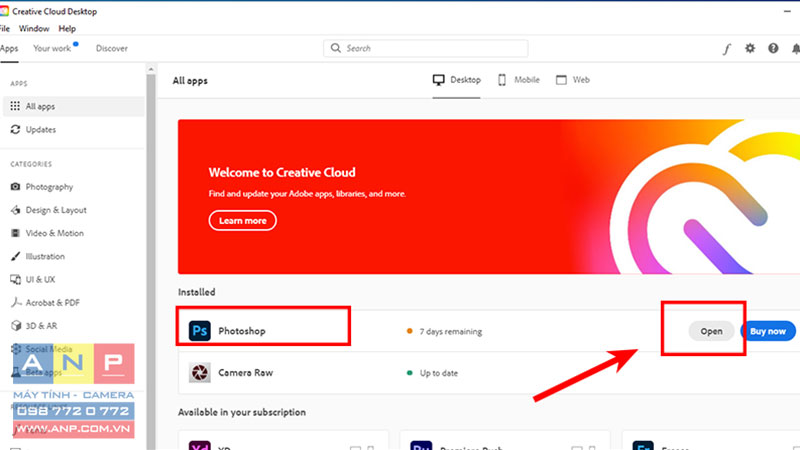Click Learn more on welcome banner
Screen dimensions: 800x450
243,220
